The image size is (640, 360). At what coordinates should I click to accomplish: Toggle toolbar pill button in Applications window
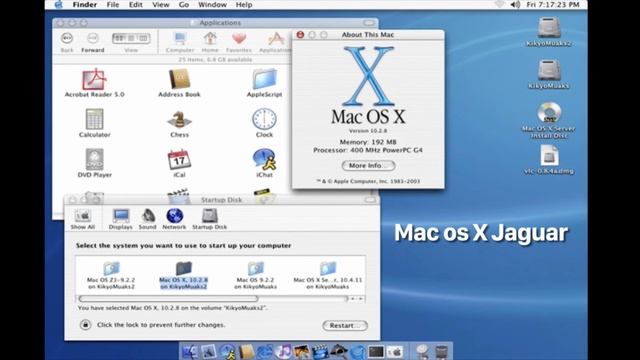(369, 23)
